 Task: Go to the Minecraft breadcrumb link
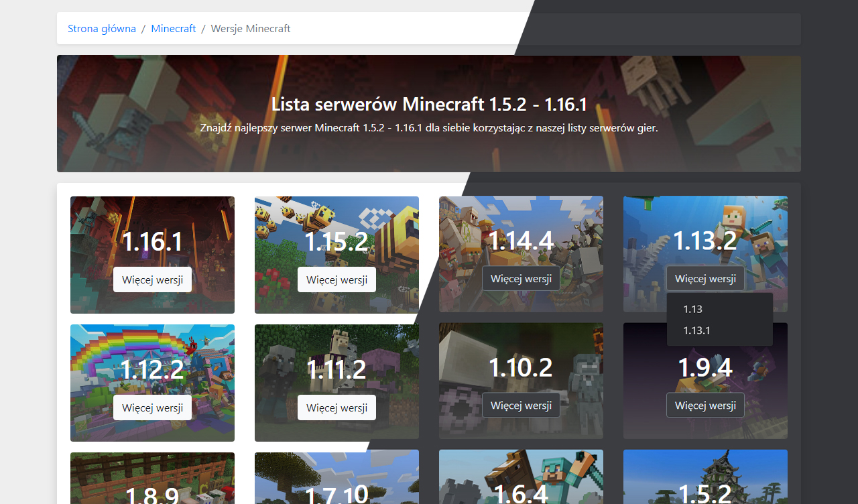[174, 29]
